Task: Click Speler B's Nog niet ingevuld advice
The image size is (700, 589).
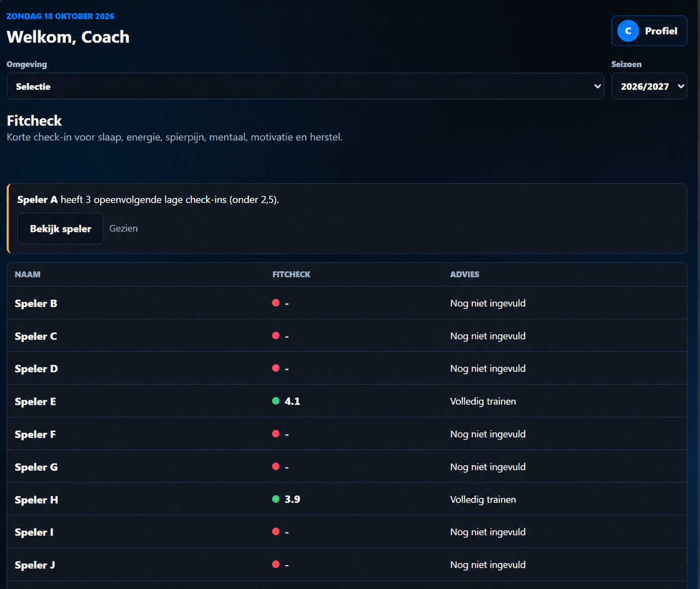Action: [488, 303]
